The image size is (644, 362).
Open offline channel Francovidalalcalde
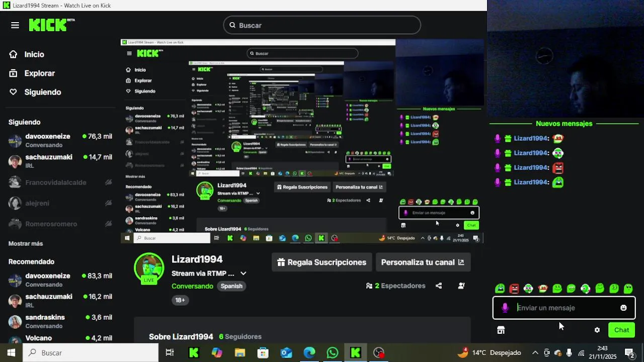(60, 183)
